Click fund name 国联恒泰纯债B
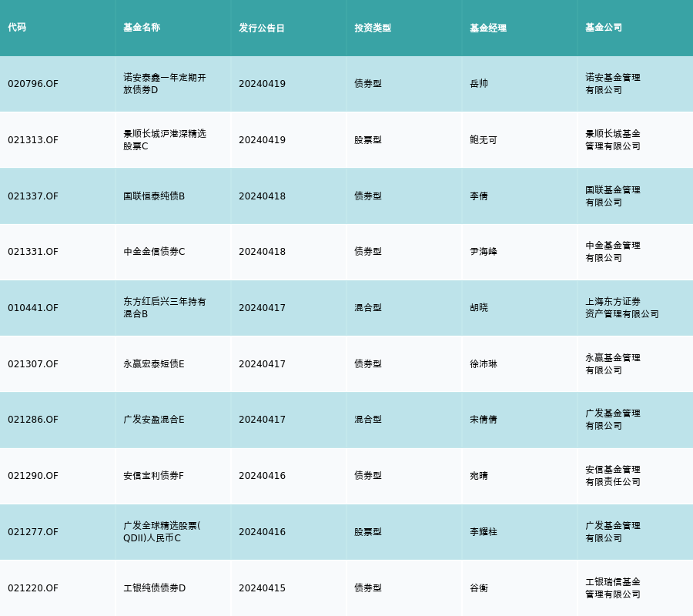This screenshot has height=616, width=693. pyautogui.click(x=154, y=196)
